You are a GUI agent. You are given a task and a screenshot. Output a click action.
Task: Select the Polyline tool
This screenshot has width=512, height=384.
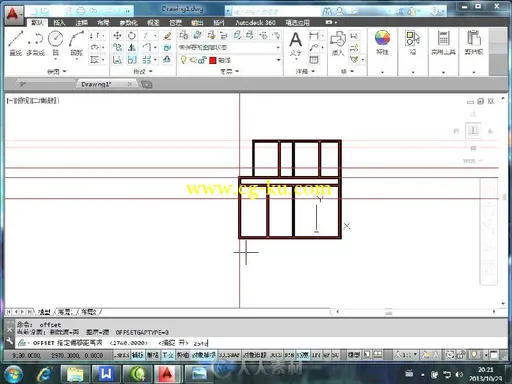[x=35, y=43]
